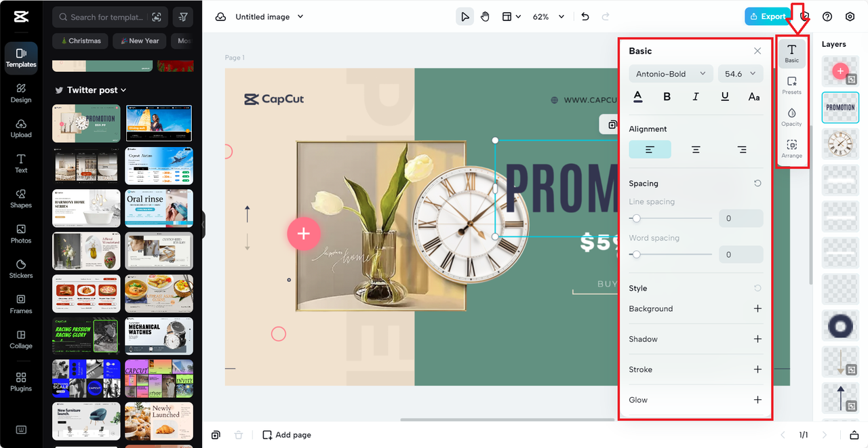Reset the Spacing settings
The width and height of the screenshot is (868, 448).
point(757,183)
